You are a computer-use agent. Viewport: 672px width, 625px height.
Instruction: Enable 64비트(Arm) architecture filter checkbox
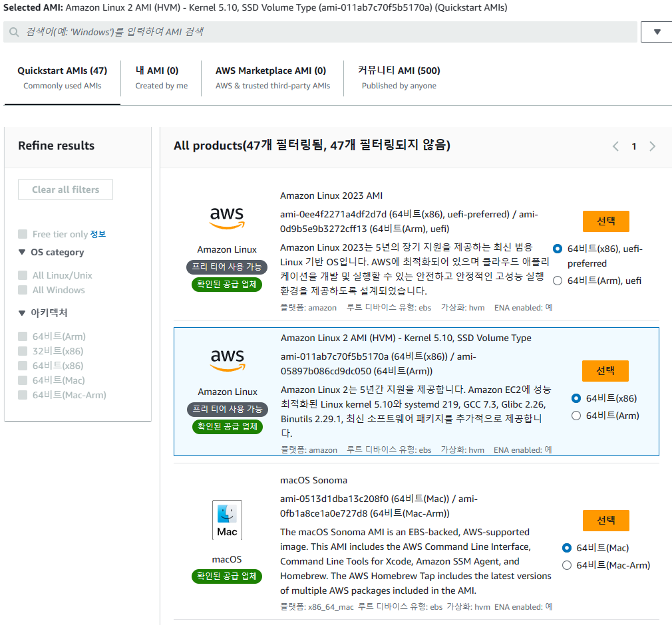(23, 336)
